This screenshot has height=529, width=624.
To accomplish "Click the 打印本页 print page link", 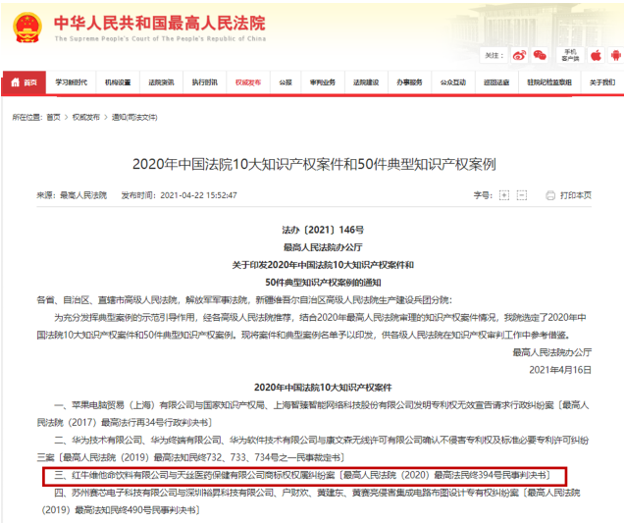I will click(x=576, y=195).
